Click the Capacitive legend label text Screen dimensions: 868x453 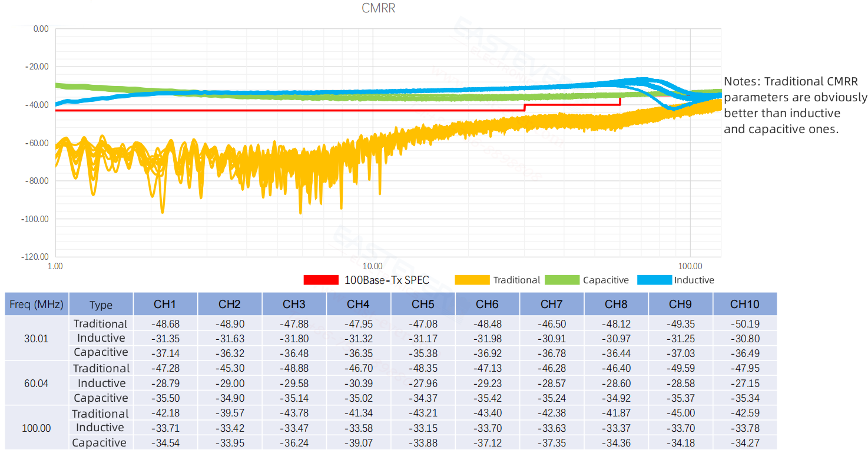(607, 280)
